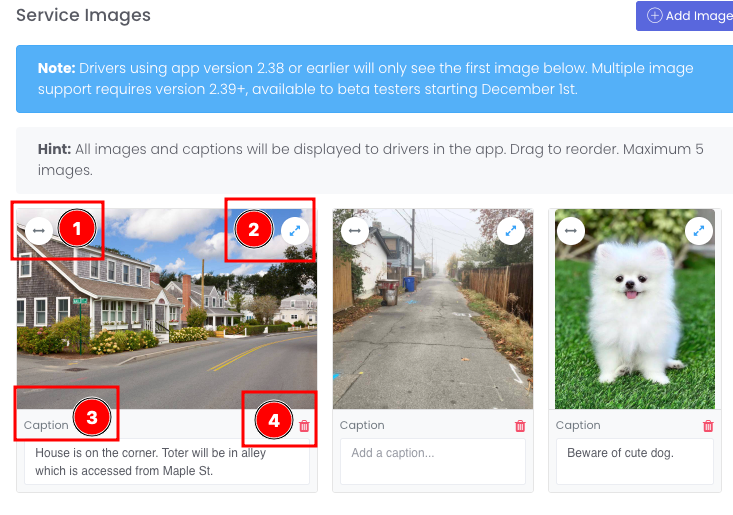The height and width of the screenshot is (515, 733).
Task: Click the blue Note banner about app versions
Action: [374, 79]
